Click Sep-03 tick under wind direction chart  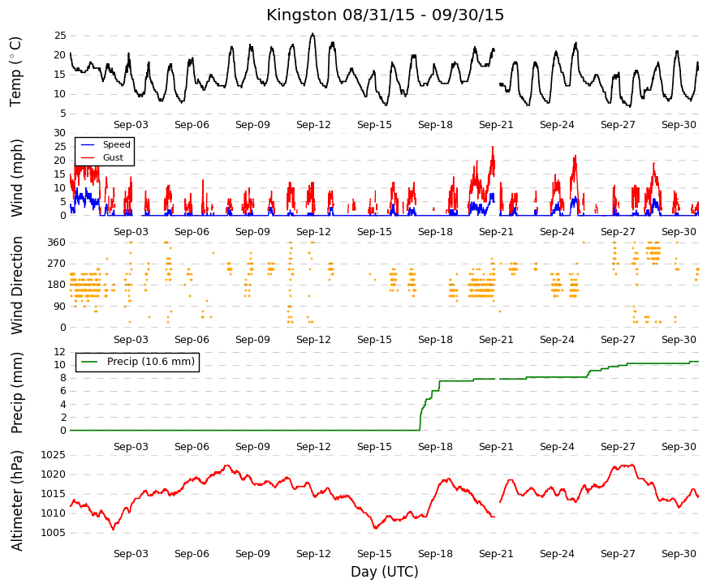point(131,339)
